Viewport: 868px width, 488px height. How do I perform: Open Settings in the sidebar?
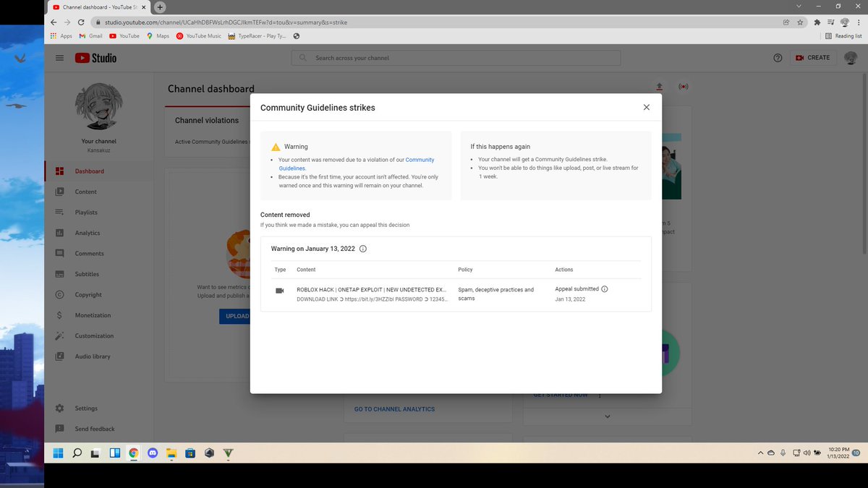(x=99, y=408)
